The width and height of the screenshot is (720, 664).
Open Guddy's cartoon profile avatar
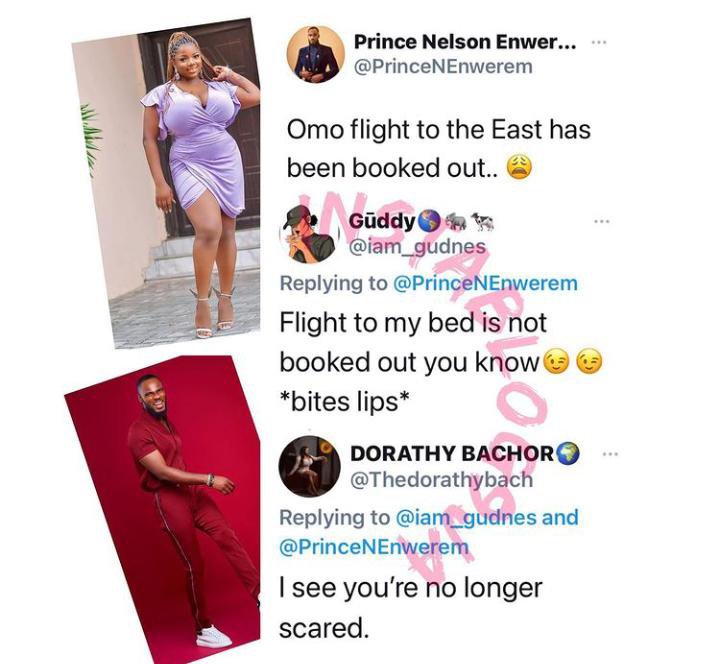(309, 234)
